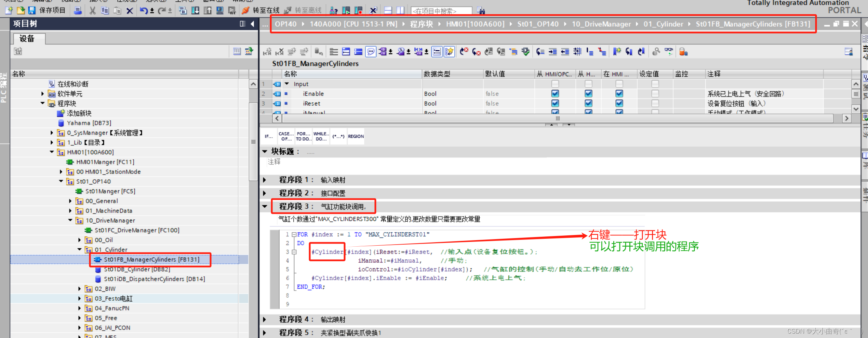
Task: Split the editor space vertically
Action: coord(400,10)
